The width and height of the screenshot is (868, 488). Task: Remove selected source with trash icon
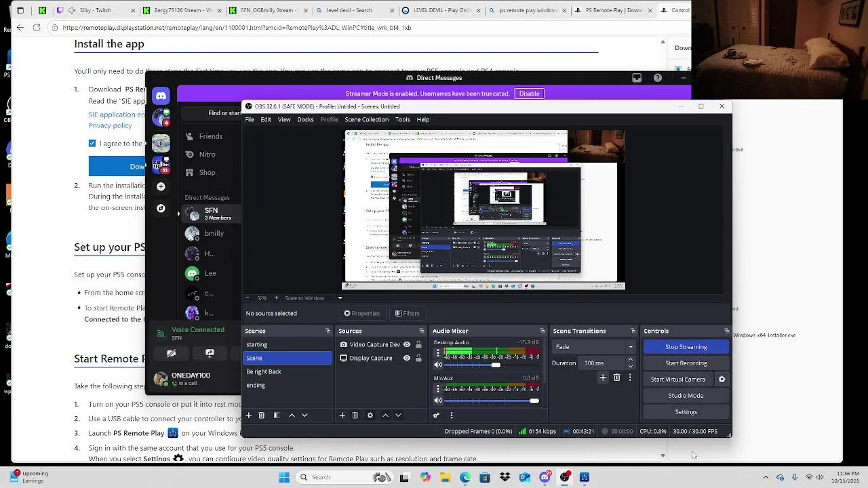tap(355, 415)
